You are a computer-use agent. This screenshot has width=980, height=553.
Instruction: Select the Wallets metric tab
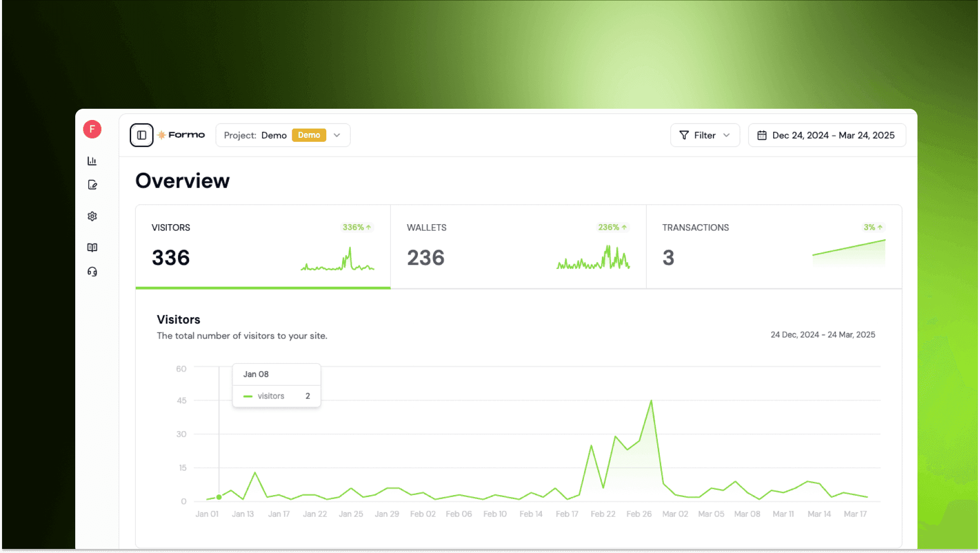(518, 247)
